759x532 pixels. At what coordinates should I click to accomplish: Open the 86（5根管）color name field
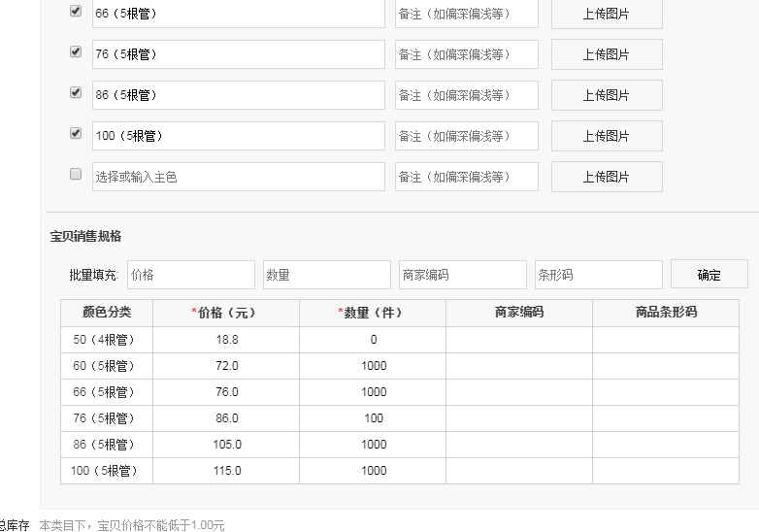[238, 95]
